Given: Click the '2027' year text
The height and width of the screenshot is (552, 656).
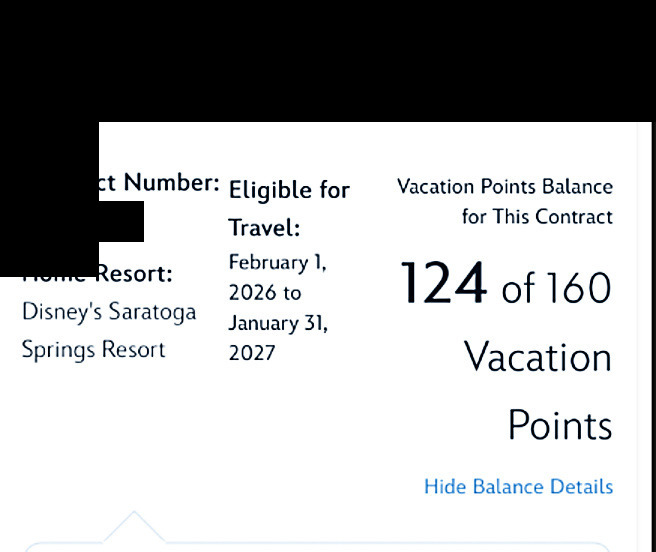Looking at the screenshot, I should pyautogui.click(x=251, y=353).
